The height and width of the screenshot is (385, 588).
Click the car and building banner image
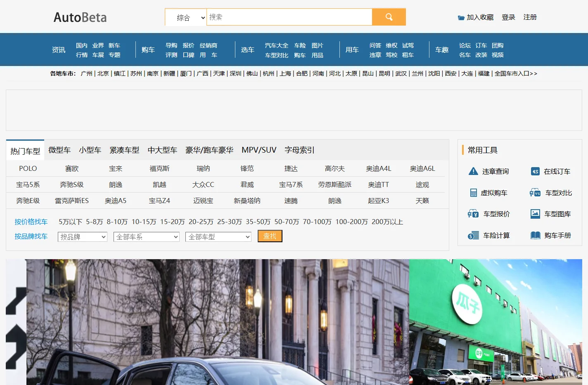218,322
